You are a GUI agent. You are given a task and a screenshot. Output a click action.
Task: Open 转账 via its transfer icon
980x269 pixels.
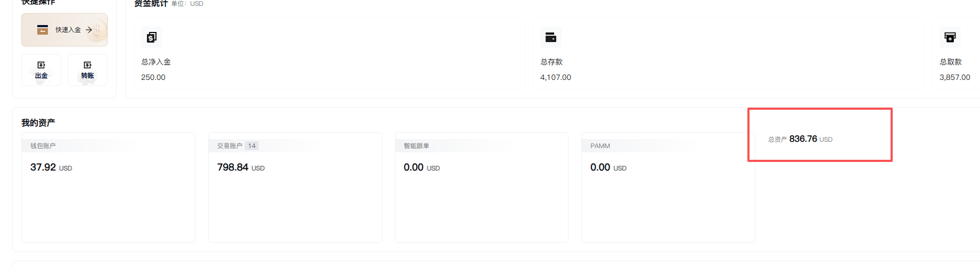[x=87, y=65]
